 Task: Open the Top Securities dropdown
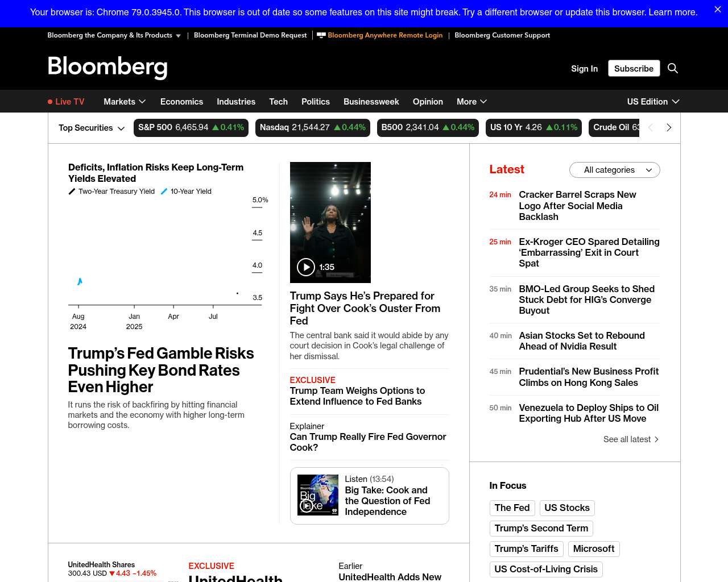point(92,128)
